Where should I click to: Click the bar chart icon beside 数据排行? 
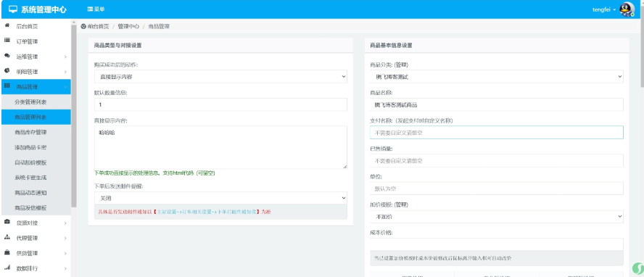pyautogui.click(x=7, y=268)
